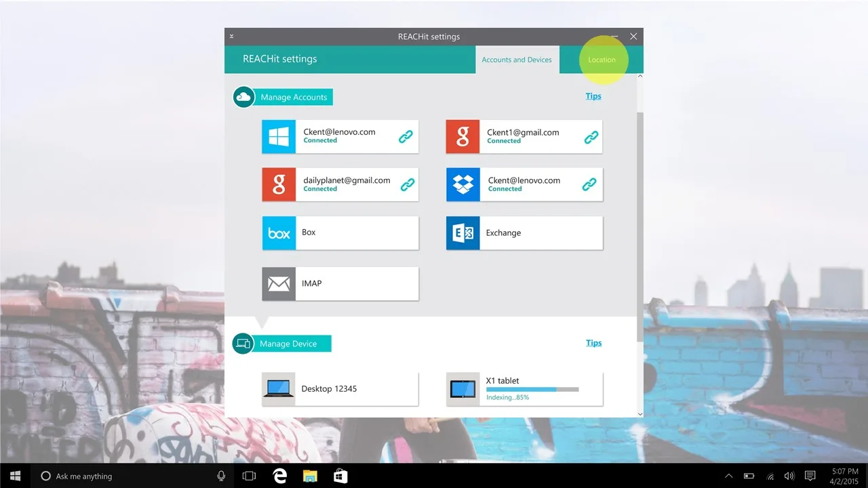Select the 'Desktop 12345' device name
The image size is (868, 488).
tap(329, 388)
